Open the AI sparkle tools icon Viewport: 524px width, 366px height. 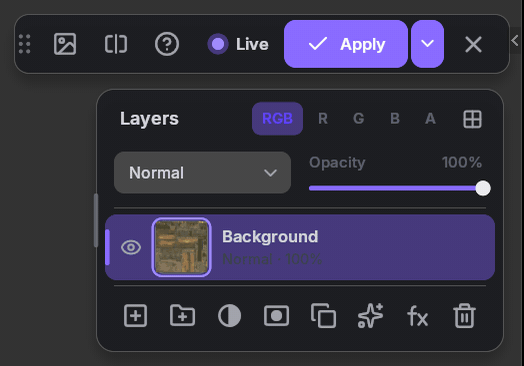click(x=370, y=315)
